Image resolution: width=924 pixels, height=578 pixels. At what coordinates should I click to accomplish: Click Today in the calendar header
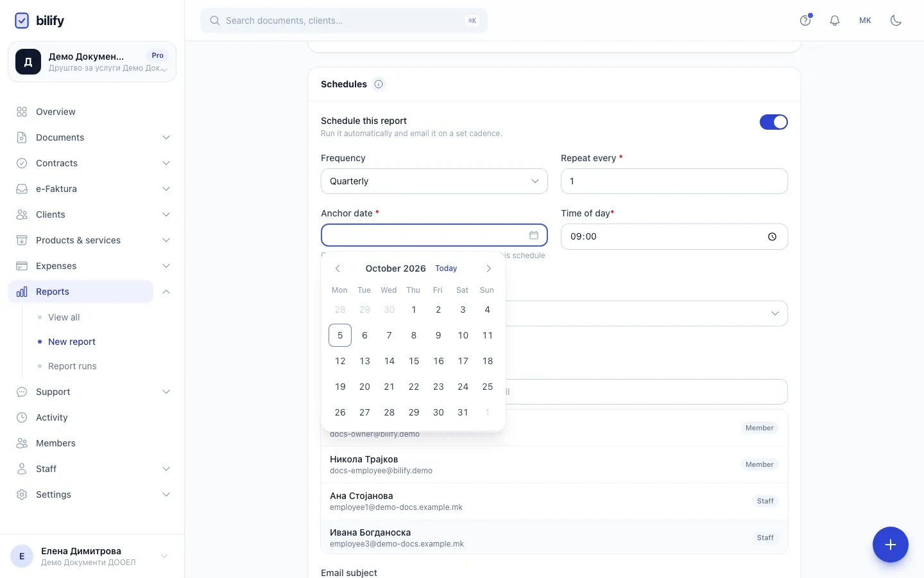446,268
